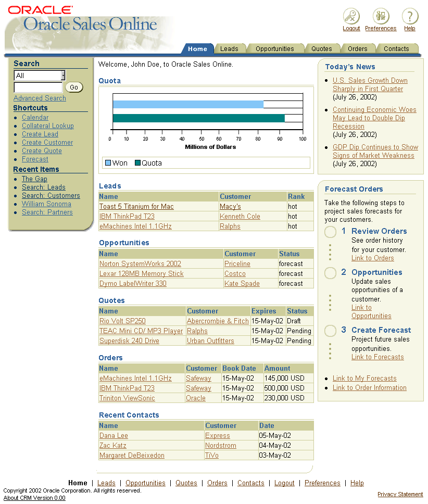Open quote Superdisk 240 Drive
Screen dimensions: 428x504
point(129,341)
